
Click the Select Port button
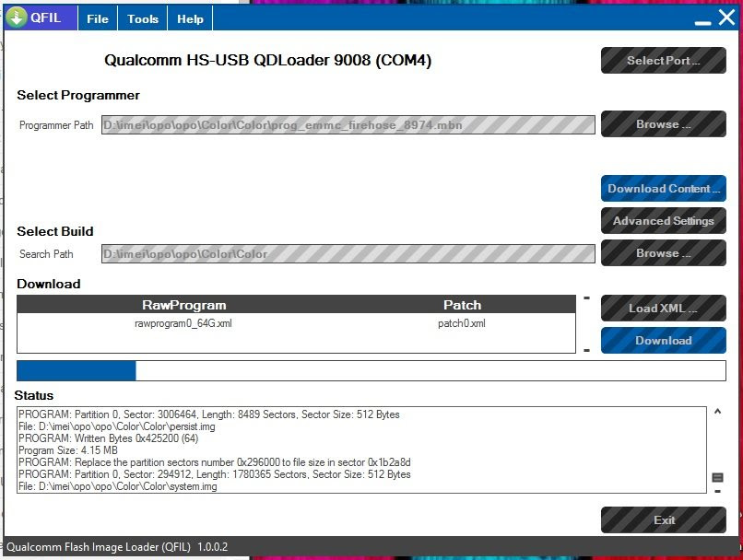pos(664,60)
